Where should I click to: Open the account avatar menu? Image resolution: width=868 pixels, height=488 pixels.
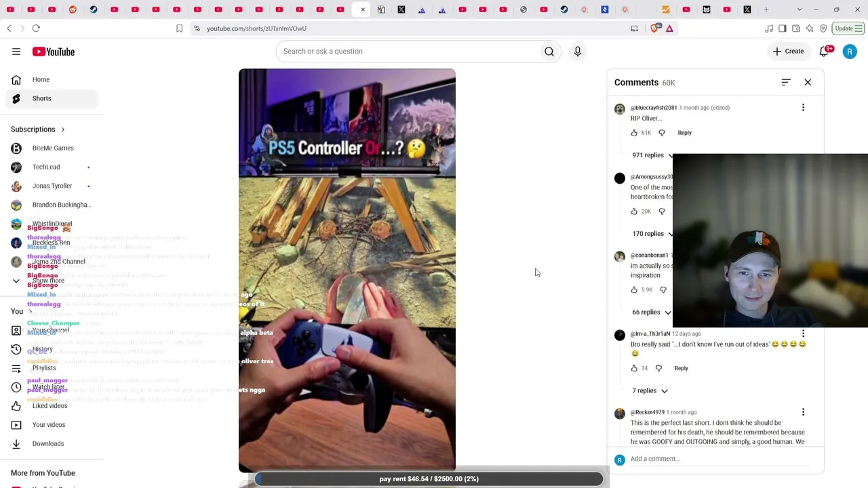pyautogui.click(x=850, y=52)
